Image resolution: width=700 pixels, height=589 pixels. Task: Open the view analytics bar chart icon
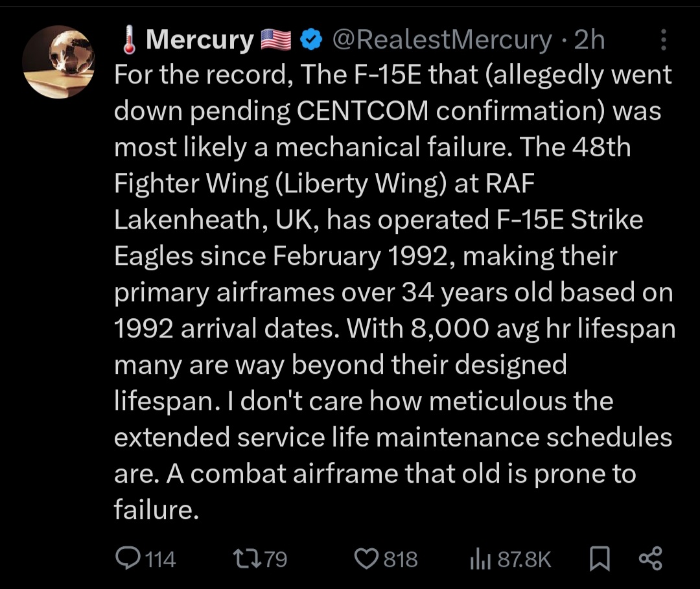pyautogui.click(x=480, y=560)
